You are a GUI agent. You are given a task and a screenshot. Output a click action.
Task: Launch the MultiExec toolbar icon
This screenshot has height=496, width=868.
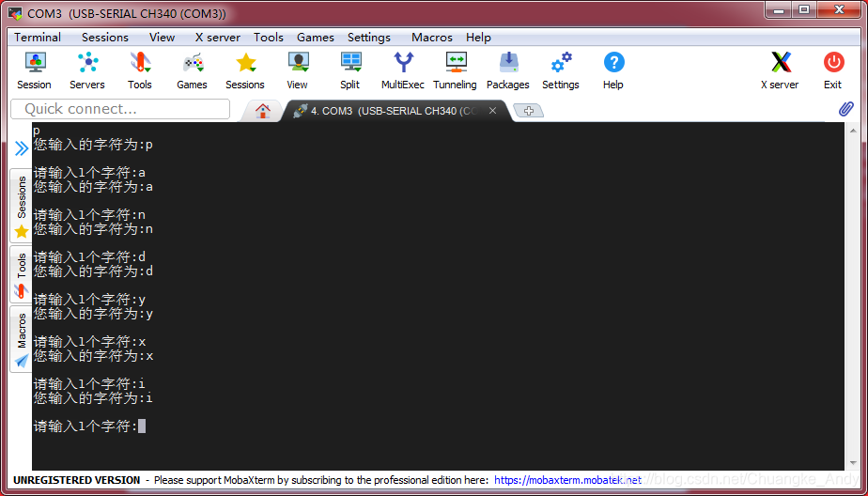click(403, 70)
